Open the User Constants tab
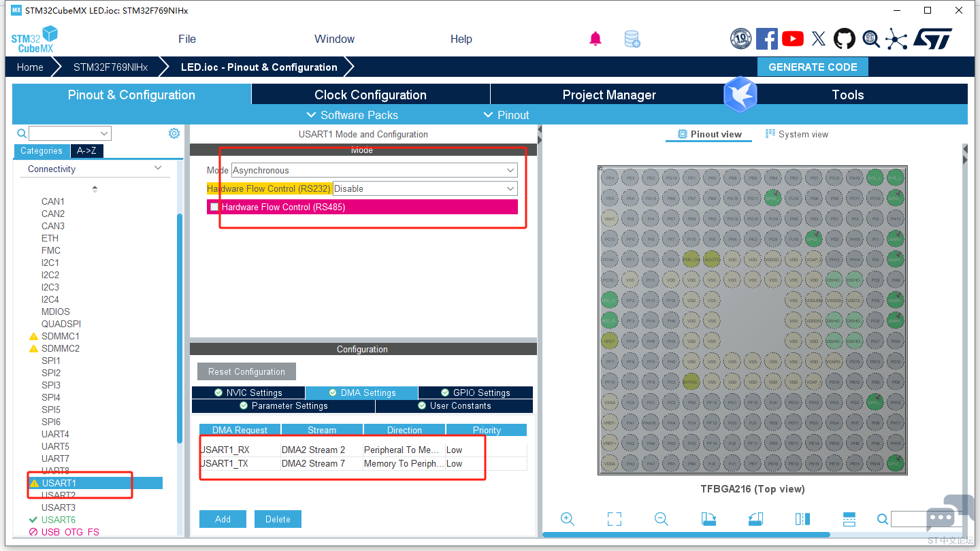Screen dimensions: 980x551 pyautogui.click(x=455, y=405)
